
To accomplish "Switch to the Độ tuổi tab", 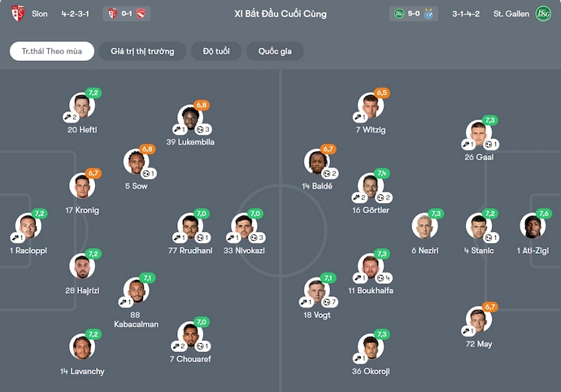I will pyautogui.click(x=216, y=51).
